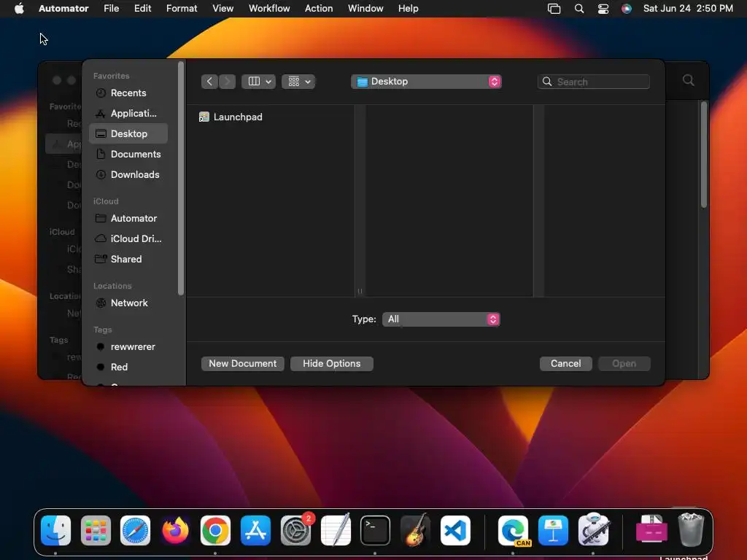Open Finder from the Dock
The width and height of the screenshot is (747, 560).
pyautogui.click(x=55, y=530)
